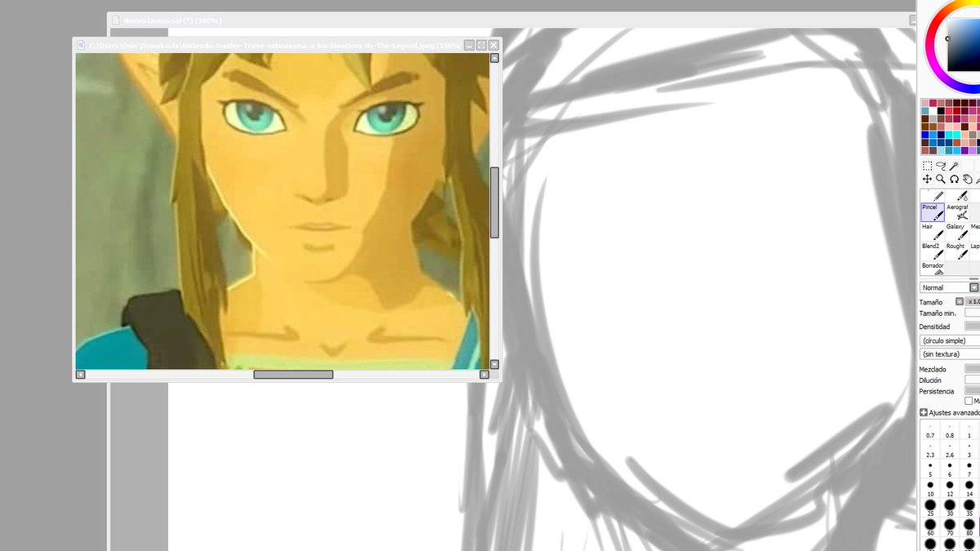Pick the white swatch in the palette
Viewport: 980px width, 551px height.
(x=933, y=111)
